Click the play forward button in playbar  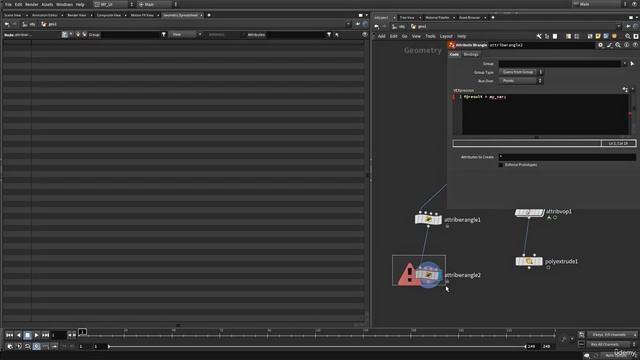(36, 335)
